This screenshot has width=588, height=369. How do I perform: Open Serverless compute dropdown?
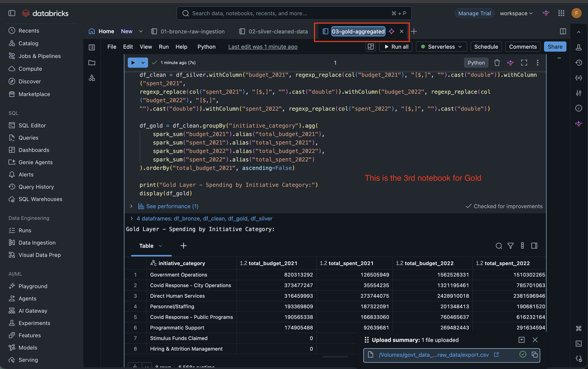coord(441,47)
